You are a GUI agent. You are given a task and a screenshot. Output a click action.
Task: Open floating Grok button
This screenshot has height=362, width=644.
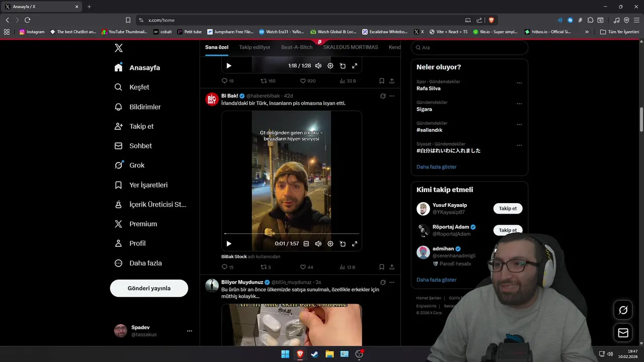[x=623, y=310]
